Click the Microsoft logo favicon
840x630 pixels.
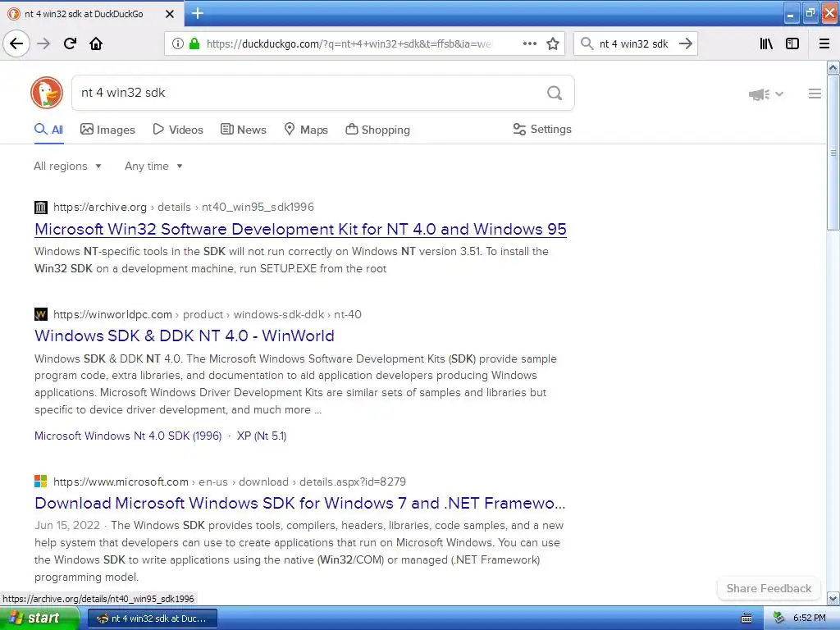41,481
